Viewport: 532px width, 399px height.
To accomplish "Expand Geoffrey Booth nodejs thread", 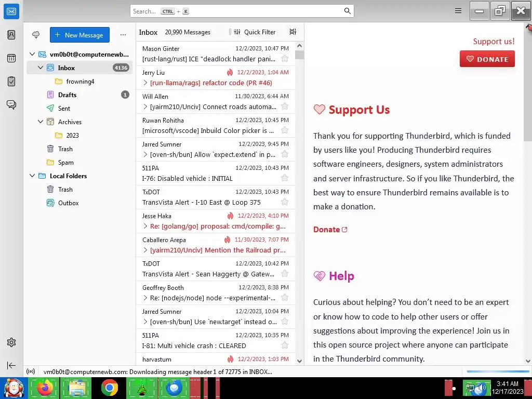I will point(145,298).
